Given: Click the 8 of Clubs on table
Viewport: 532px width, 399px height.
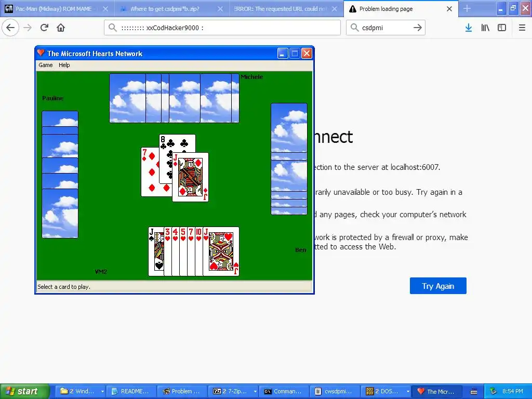Looking at the screenshot, I should (x=178, y=143).
